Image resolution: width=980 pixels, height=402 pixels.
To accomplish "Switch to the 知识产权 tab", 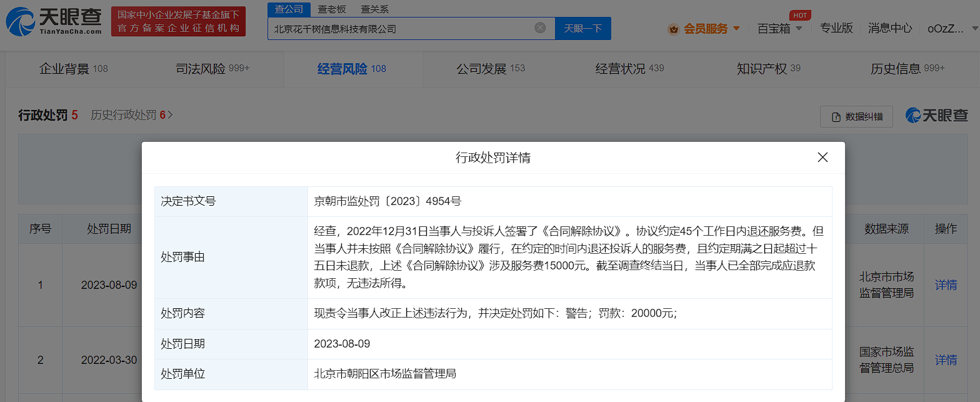I will click(x=768, y=69).
